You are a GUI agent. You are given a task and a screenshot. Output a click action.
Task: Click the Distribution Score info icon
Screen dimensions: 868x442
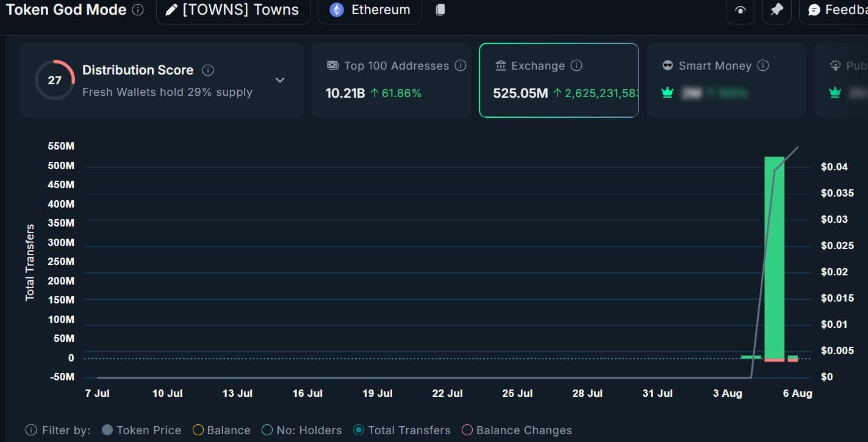(208, 70)
